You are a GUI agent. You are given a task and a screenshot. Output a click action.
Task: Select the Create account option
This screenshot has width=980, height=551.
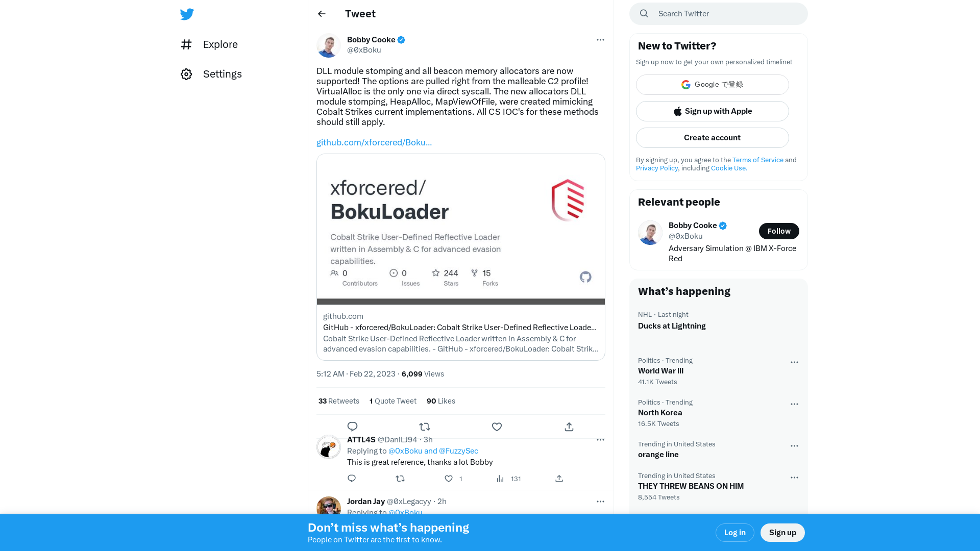pyautogui.click(x=712, y=137)
